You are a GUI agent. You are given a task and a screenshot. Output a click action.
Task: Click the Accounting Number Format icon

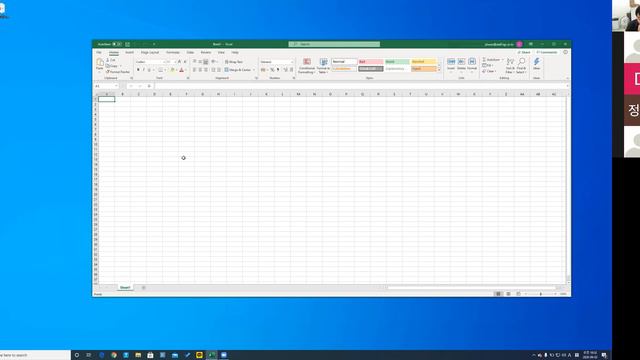[x=263, y=70]
